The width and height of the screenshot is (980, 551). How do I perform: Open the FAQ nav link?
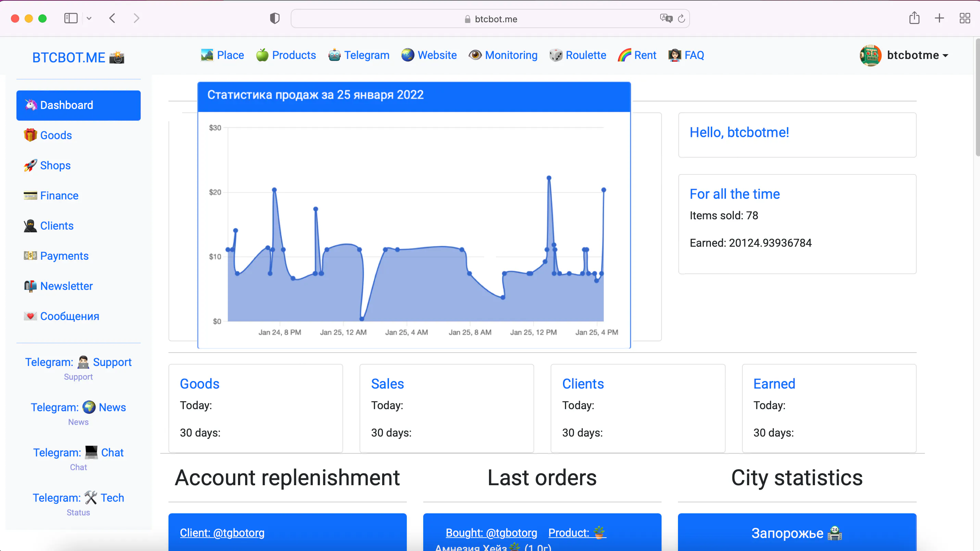coord(686,55)
